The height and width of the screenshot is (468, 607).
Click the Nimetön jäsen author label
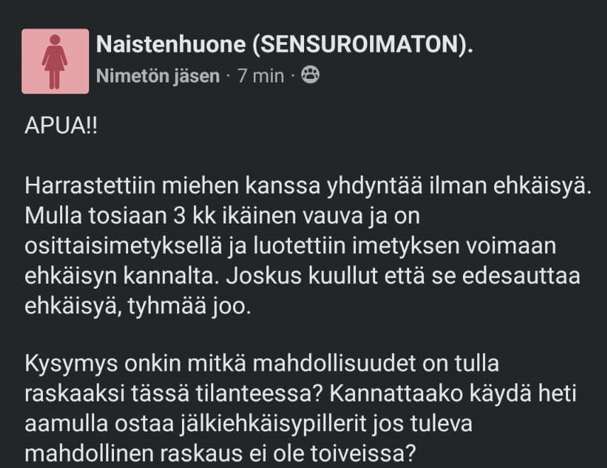157,77
